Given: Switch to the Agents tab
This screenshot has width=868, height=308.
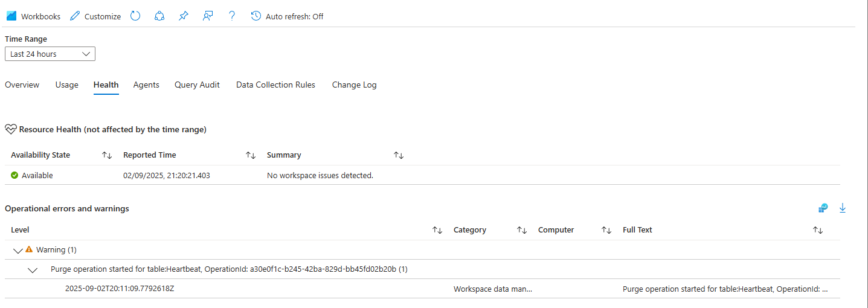Looking at the screenshot, I should [146, 85].
